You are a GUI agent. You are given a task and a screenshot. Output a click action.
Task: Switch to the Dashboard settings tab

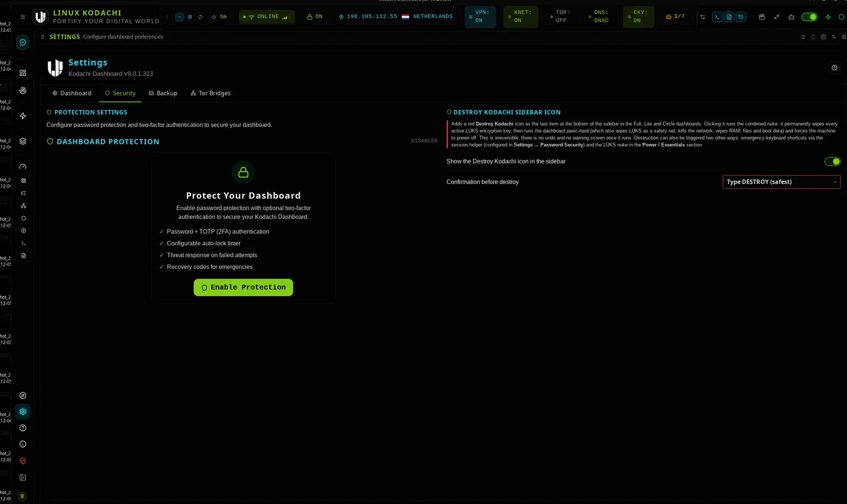(71, 93)
